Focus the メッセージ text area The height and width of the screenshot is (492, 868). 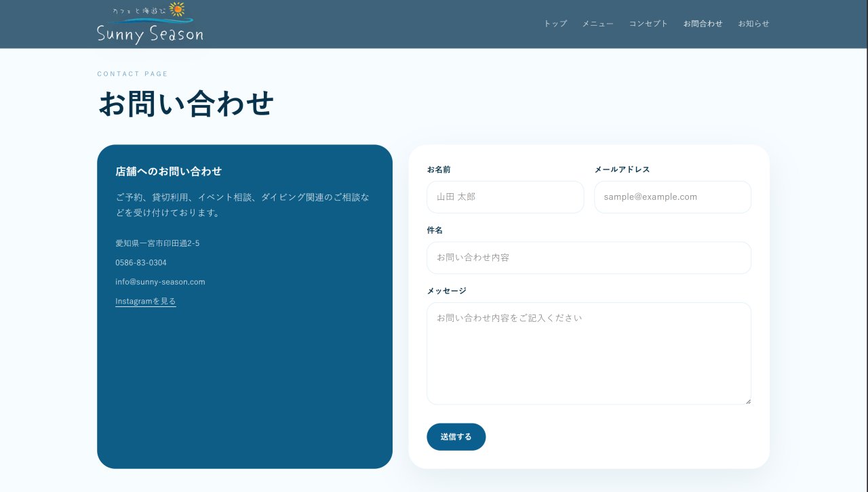coord(589,353)
